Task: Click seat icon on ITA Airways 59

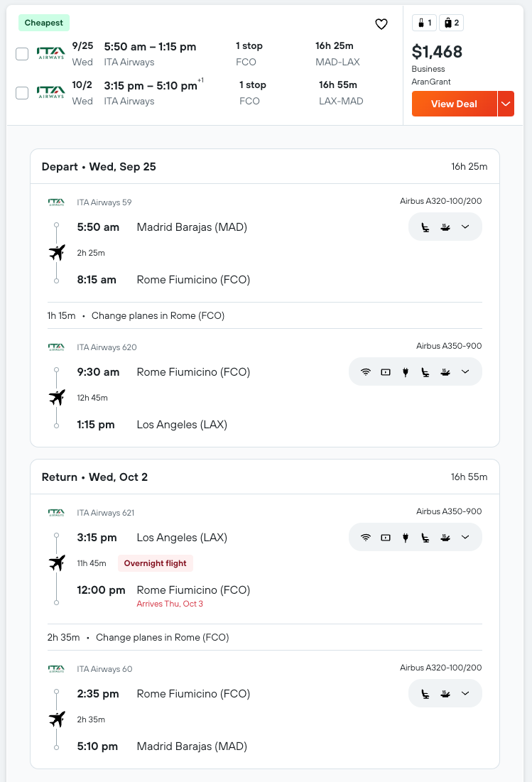Action: (x=425, y=227)
